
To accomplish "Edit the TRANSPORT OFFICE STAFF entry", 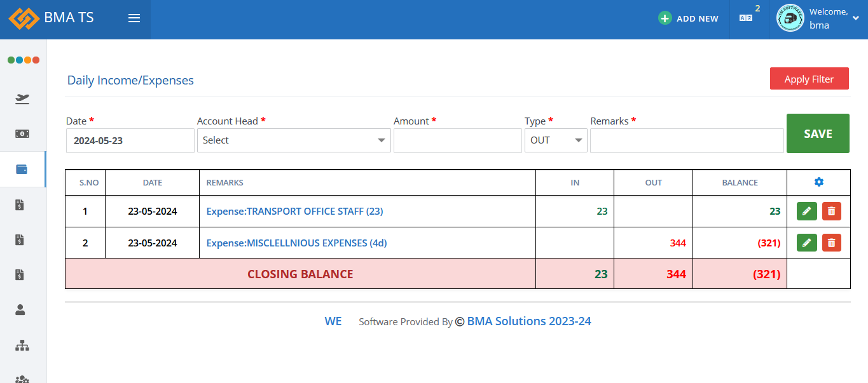I will pyautogui.click(x=806, y=212).
